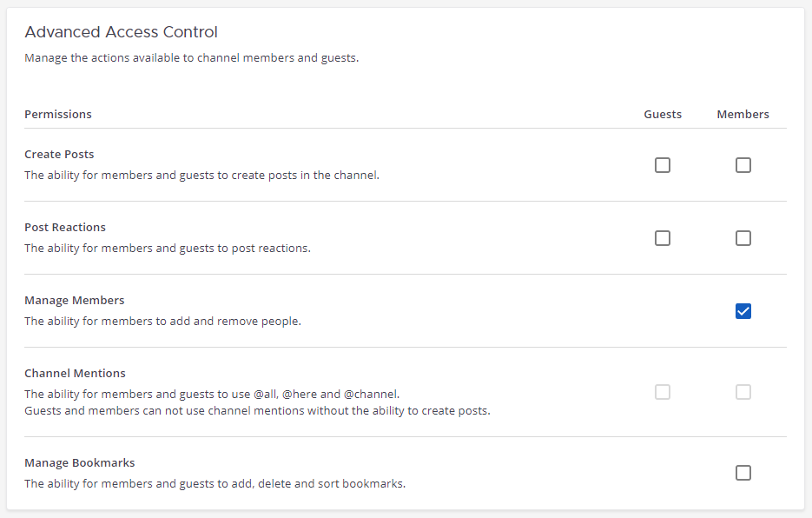Check the Members checkbox for Post Reactions
Viewport: 812px width, 518px height.
743,237
